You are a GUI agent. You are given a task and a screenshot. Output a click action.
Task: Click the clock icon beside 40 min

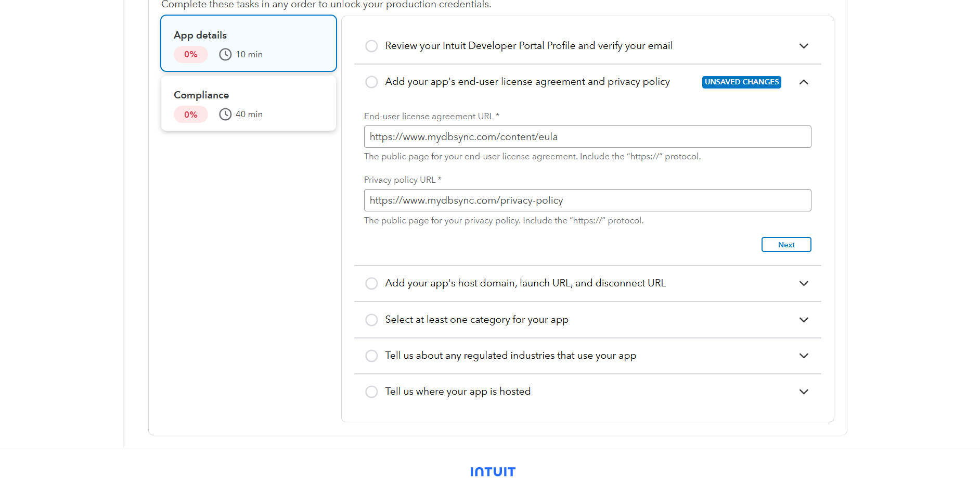pos(225,114)
